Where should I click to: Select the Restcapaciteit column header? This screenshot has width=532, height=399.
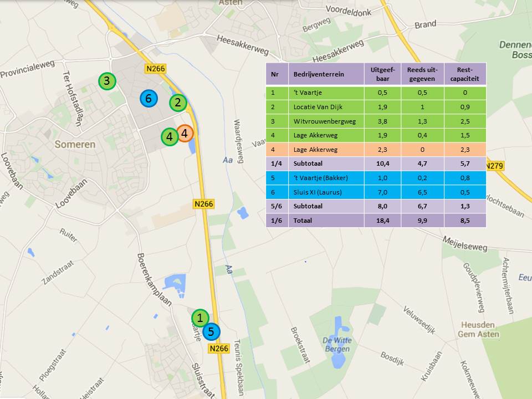(464, 74)
